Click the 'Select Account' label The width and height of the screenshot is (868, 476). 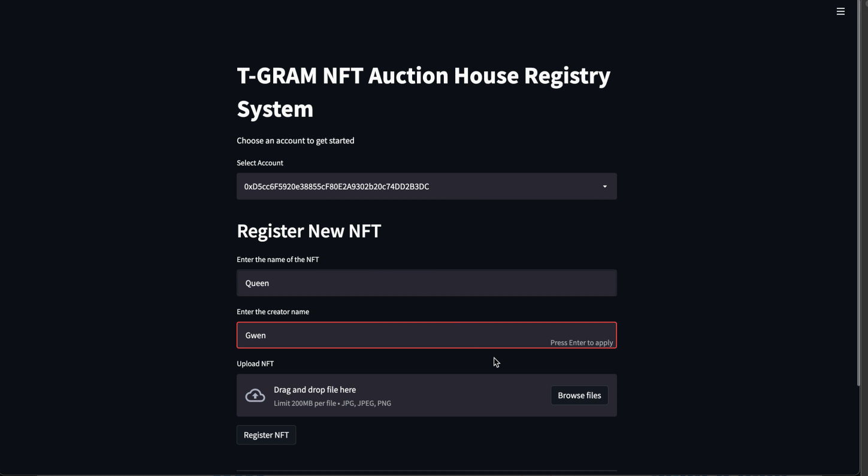(260, 163)
